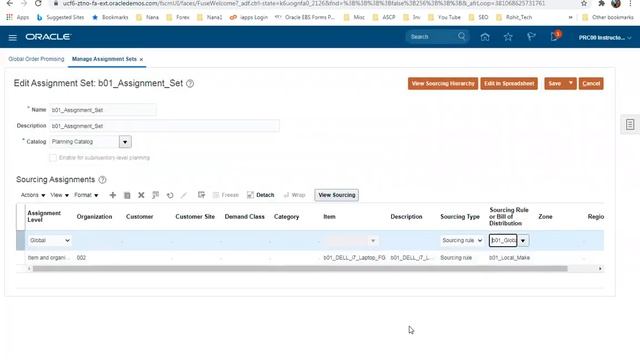Click the 002 organization cell
This screenshot has width=640, height=360.
coord(81,258)
